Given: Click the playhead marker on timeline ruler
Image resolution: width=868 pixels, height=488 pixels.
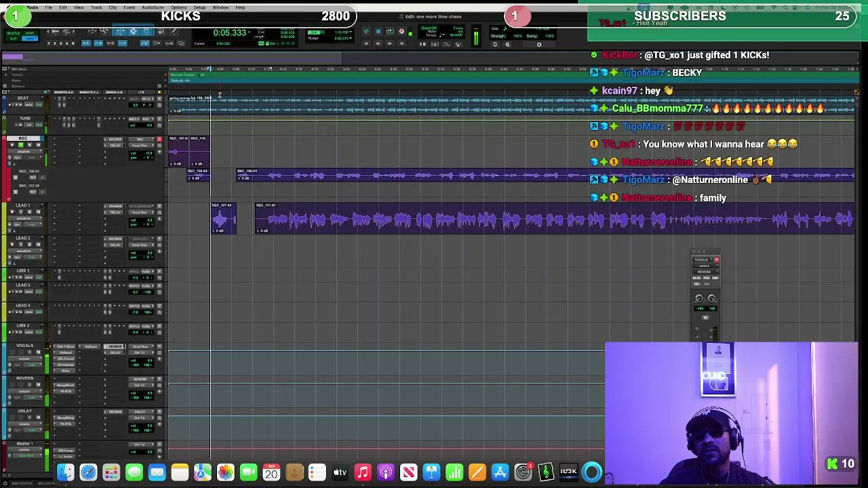Looking at the screenshot, I should pyautogui.click(x=209, y=68).
